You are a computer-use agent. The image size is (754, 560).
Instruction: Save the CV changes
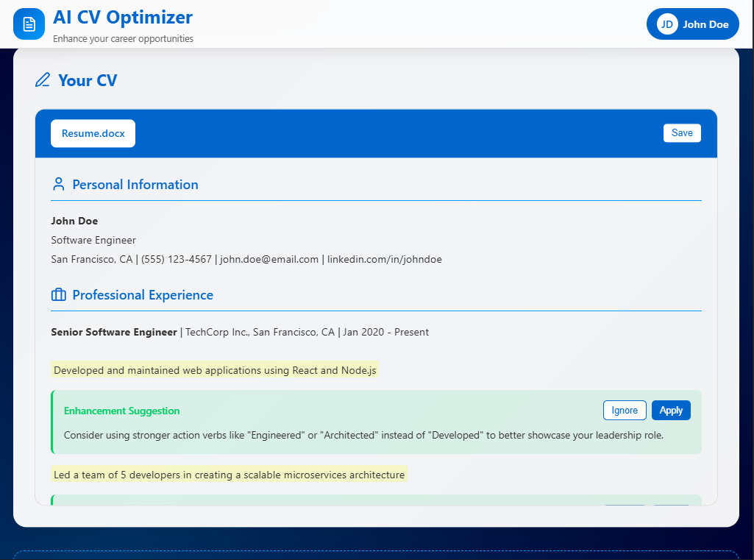point(681,132)
